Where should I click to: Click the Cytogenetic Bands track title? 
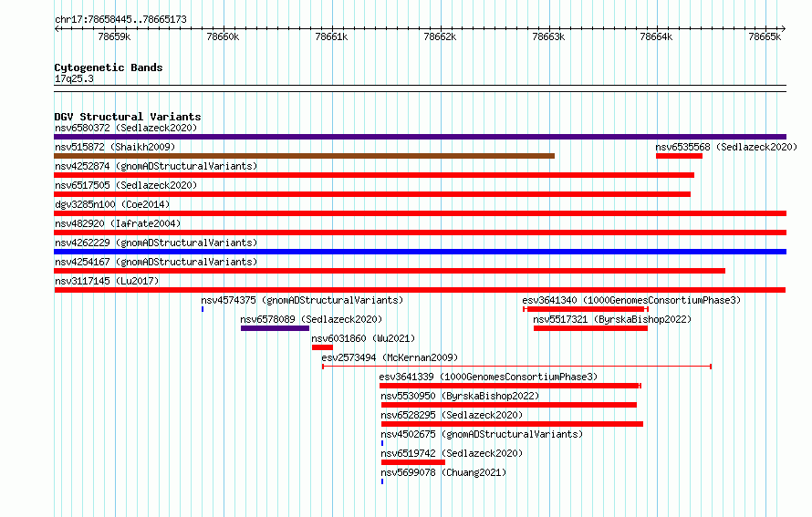109,67
